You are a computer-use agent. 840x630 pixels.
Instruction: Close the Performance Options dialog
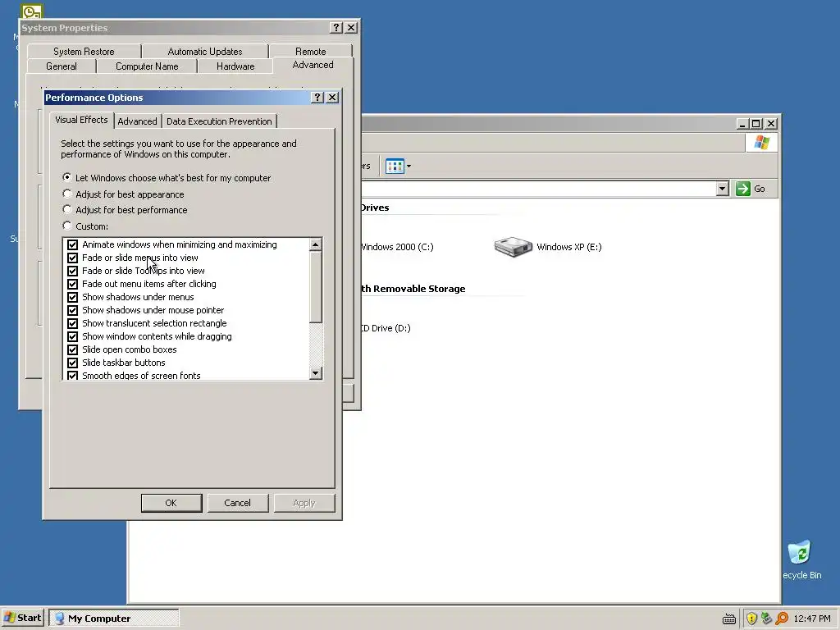pos(332,97)
